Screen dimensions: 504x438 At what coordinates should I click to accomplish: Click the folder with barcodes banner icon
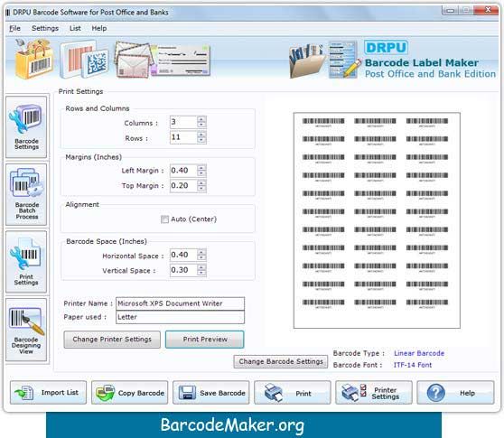pyautogui.click(x=307, y=61)
